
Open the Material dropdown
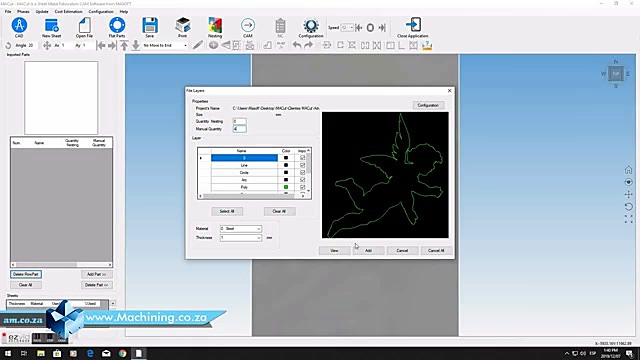(259, 229)
